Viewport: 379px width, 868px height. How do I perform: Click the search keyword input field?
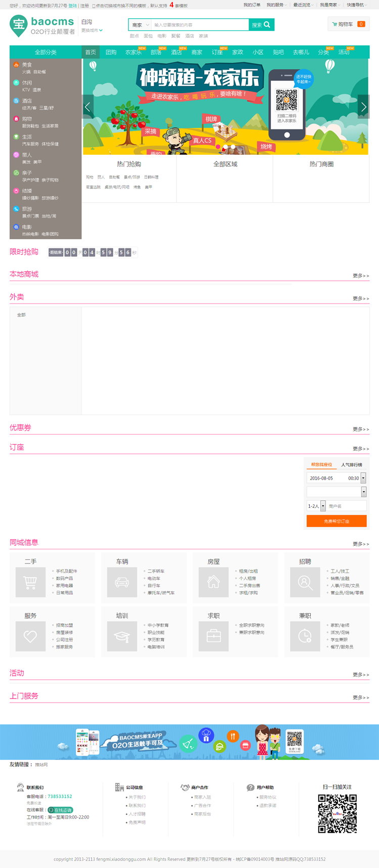200,25
